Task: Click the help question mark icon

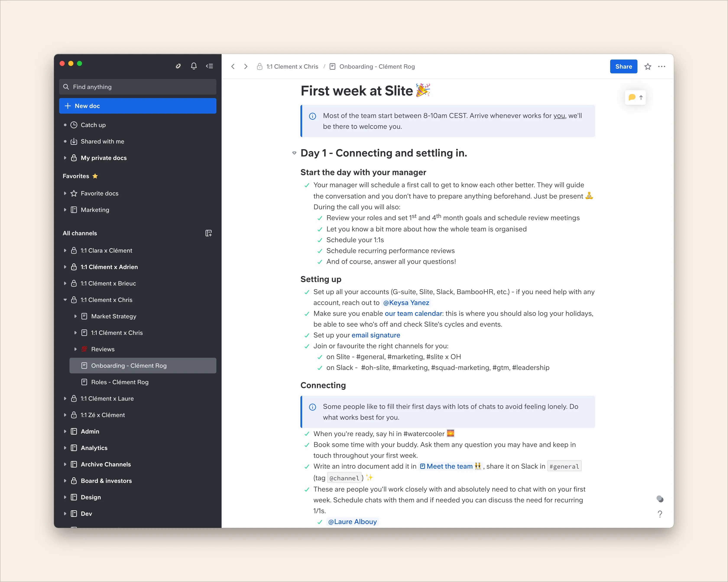Action: pyautogui.click(x=660, y=514)
